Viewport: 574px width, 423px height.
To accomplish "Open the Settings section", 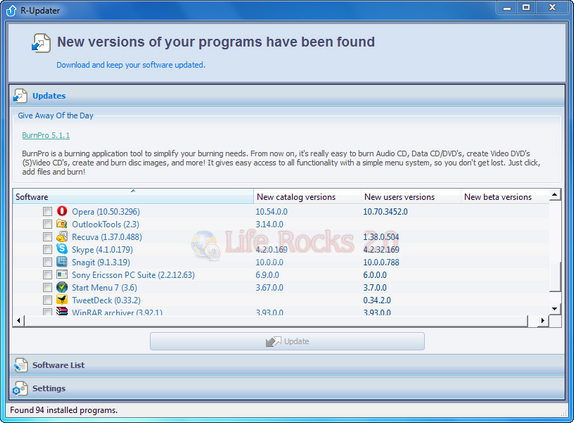I will click(287, 388).
